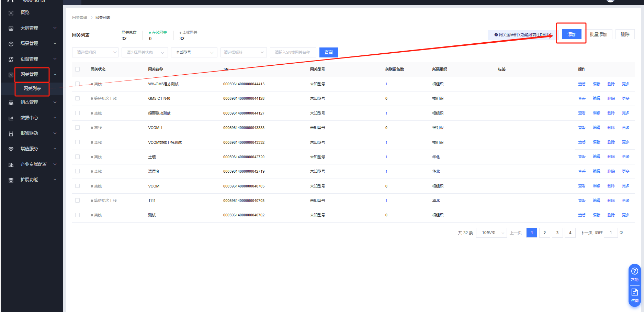This screenshot has width=644, height=312.
Task: Select the checkbox for GM5-CT-N40 row
Action: coord(78,98)
